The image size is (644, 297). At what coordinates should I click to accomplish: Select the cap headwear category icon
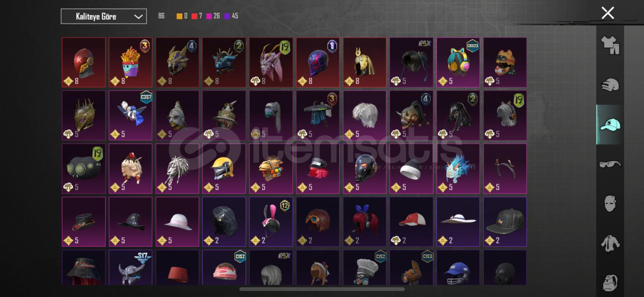(x=610, y=125)
